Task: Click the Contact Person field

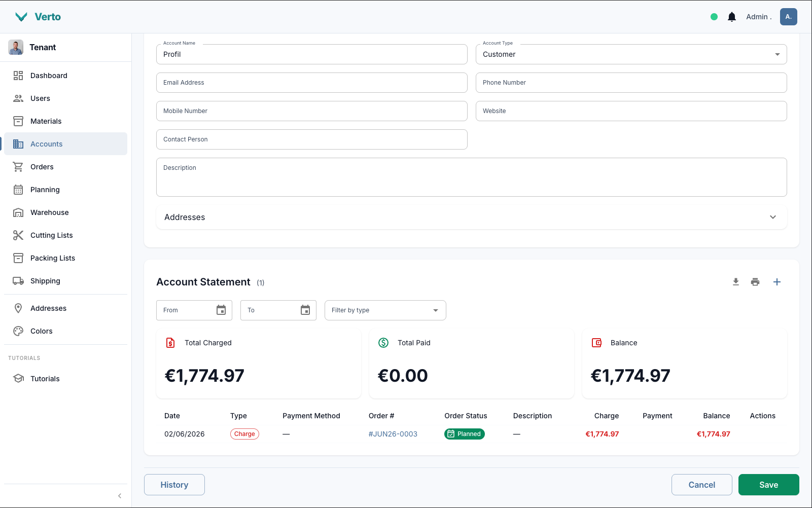Action: tap(312, 139)
